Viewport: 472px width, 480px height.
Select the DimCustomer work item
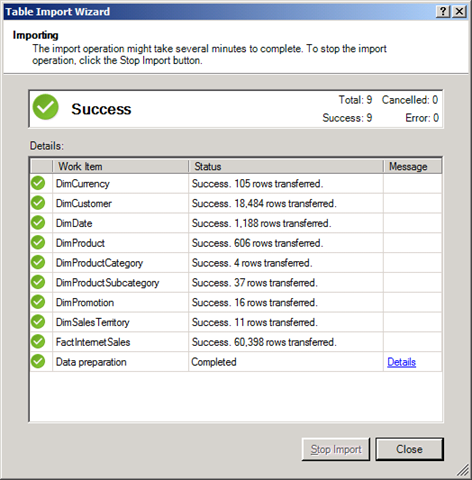point(83,203)
